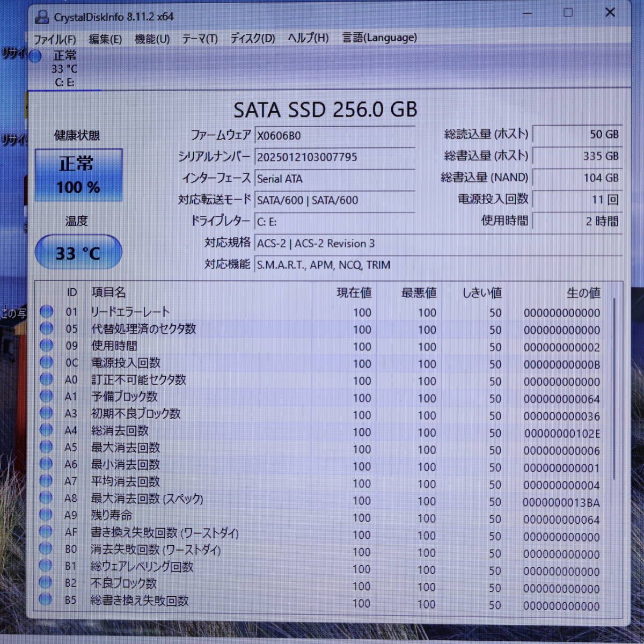
Task: Click the 対応転送モード field SATA/600
Action: point(334,200)
